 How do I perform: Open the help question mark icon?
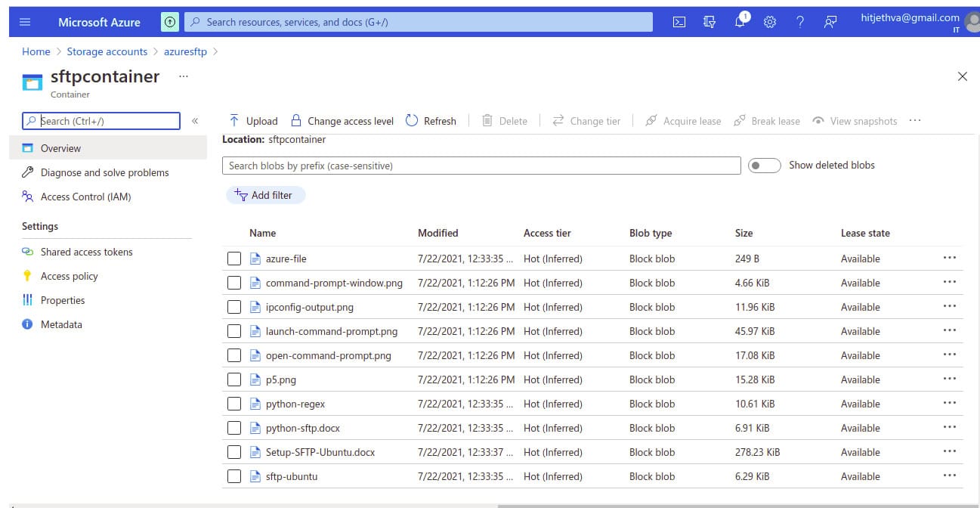800,22
